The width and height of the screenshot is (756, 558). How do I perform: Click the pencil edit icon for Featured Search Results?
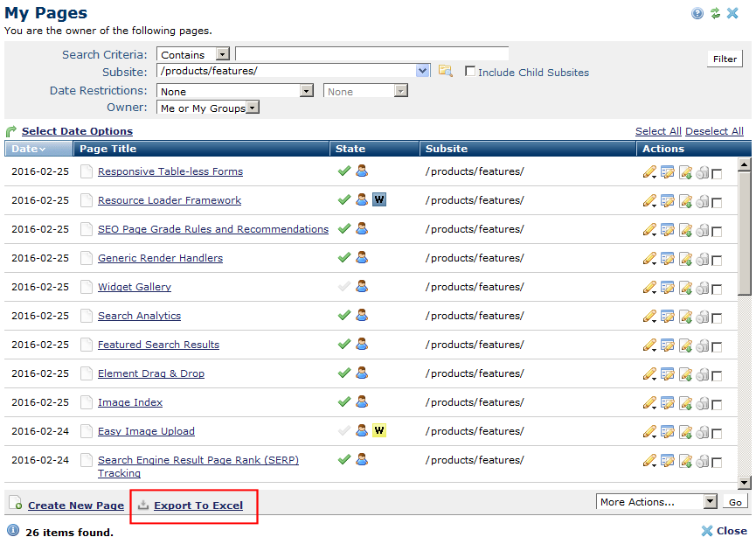tap(649, 345)
